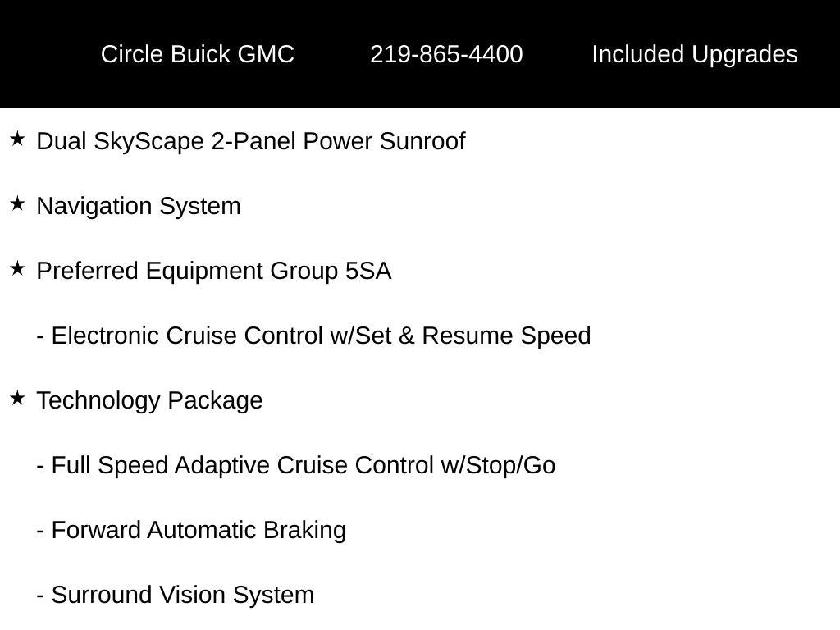This screenshot has width=840, height=630.
Task: Click the phone number 219-865-4400
Action: pyautogui.click(x=446, y=54)
